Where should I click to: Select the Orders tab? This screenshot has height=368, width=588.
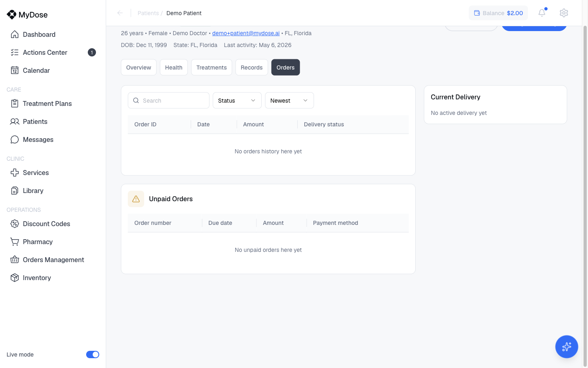pos(285,67)
